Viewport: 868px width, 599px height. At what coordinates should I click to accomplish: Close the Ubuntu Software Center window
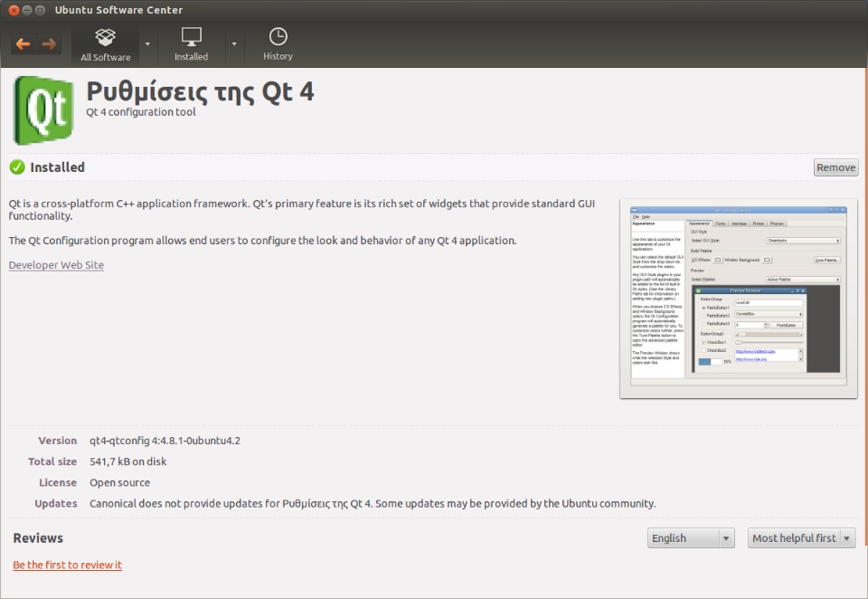click(x=14, y=10)
